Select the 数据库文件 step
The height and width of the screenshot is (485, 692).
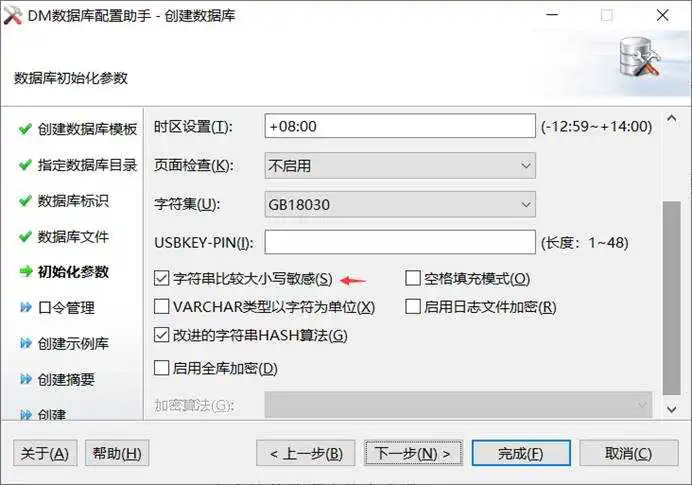73,237
